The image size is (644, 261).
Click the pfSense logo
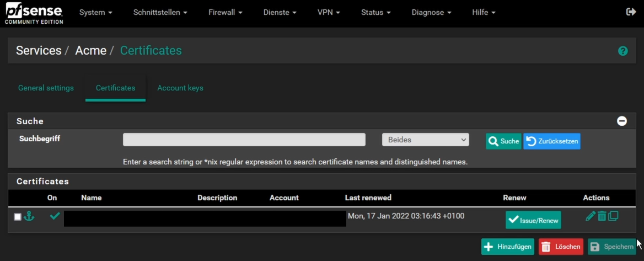tap(34, 13)
